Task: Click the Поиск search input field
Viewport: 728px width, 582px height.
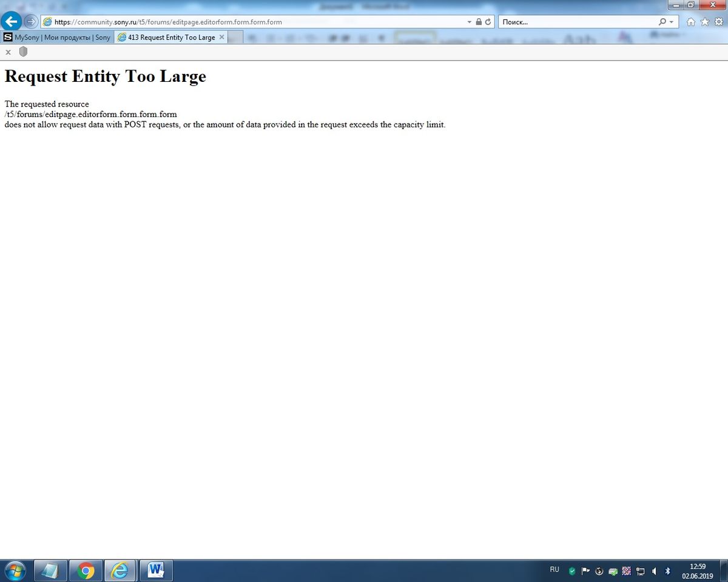Action: click(576, 22)
